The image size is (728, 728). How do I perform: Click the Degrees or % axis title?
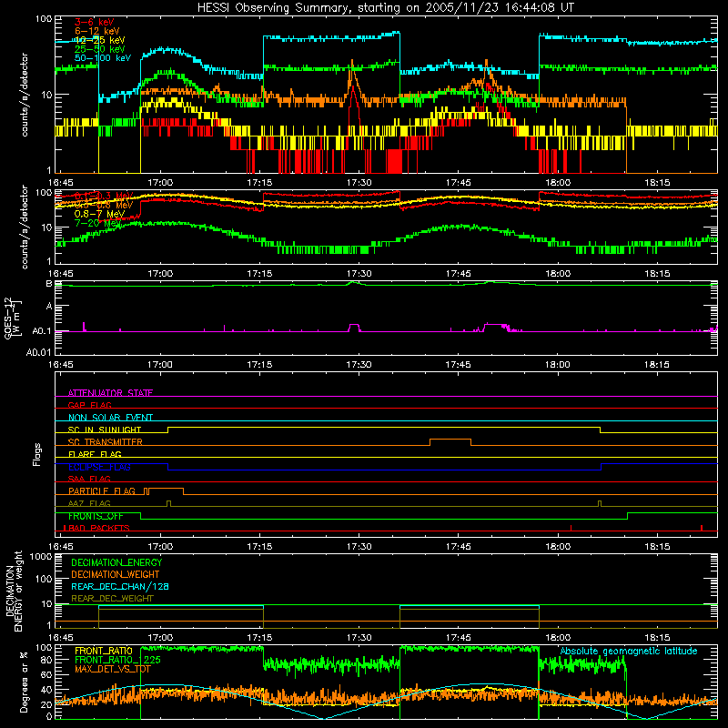coord(24,682)
